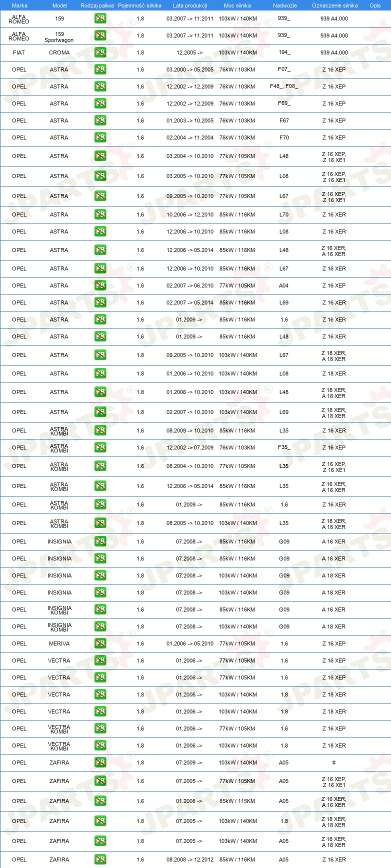Click the fuel icon in the Zafira 1.6 07.2005 row

pyautogui.click(x=100, y=781)
